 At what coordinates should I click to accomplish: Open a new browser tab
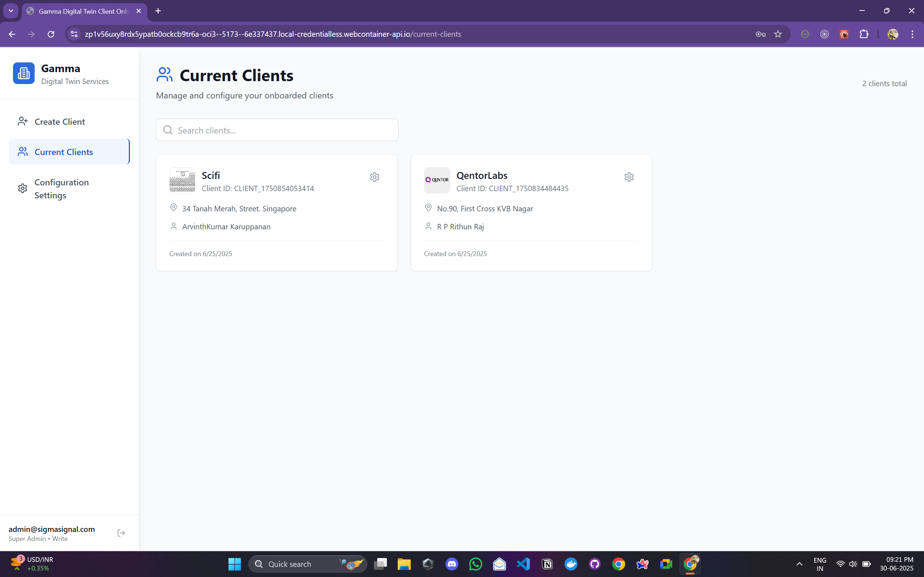click(158, 11)
